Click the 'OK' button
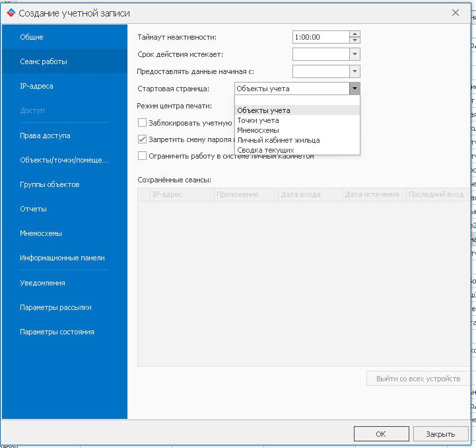The height and width of the screenshot is (448, 476). coord(381,434)
